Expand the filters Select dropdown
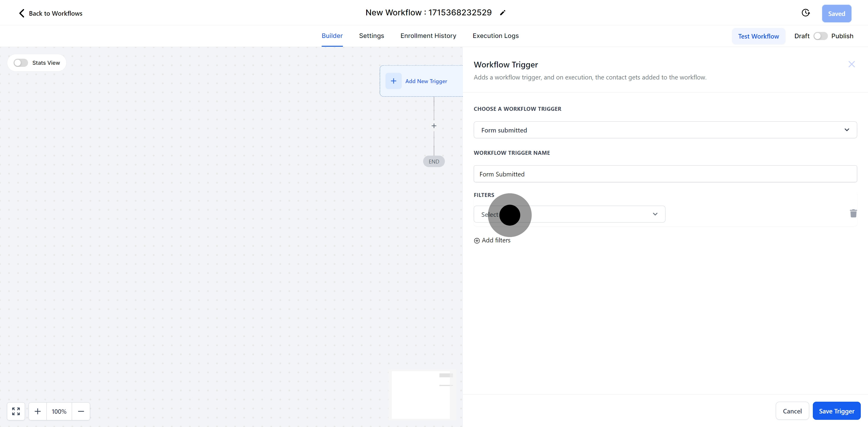The image size is (868, 427). (569, 214)
